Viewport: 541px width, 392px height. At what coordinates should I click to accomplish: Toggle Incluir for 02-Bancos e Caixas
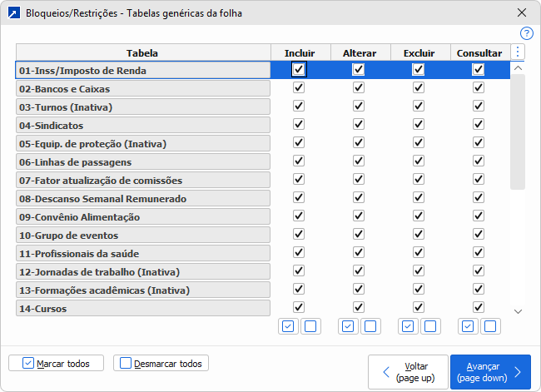[x=299, y=88]
